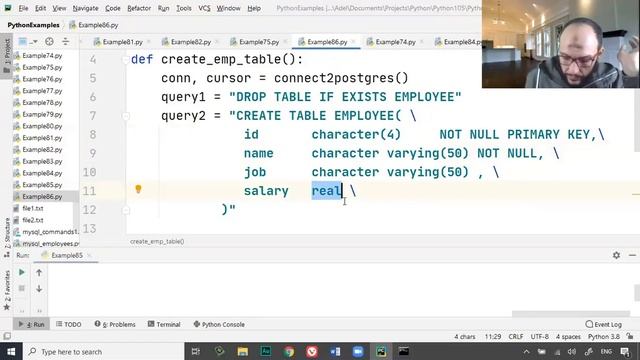
Task: Hide the run tool window
Action: [x=632, y=255]
